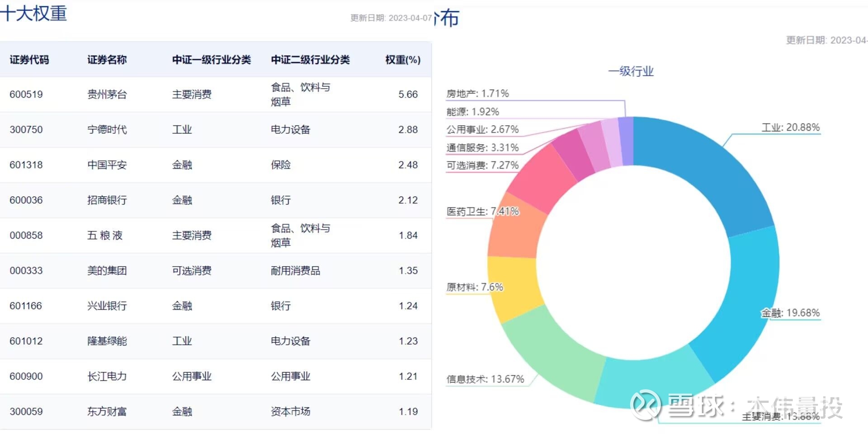Select stock code 600036

tap(26, 200)
